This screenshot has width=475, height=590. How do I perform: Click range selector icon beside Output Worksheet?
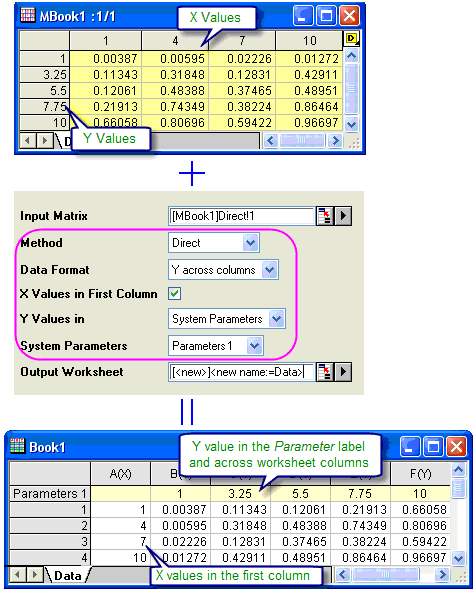point(324,372)
